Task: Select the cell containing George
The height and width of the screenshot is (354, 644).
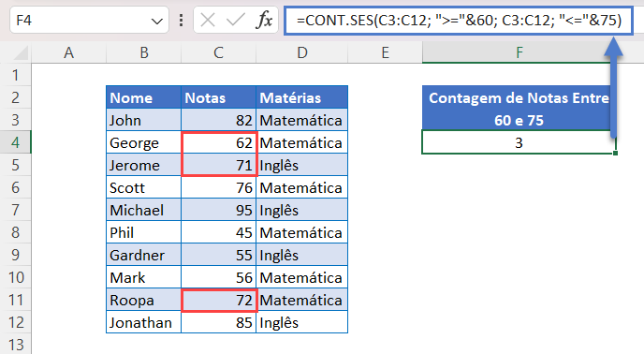Action: point(144,142)
